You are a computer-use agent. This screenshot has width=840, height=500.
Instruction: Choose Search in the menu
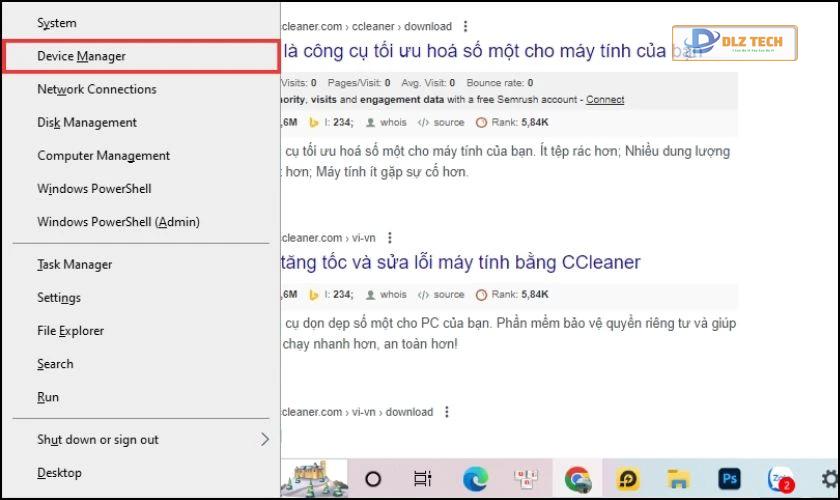pos(141,364)
